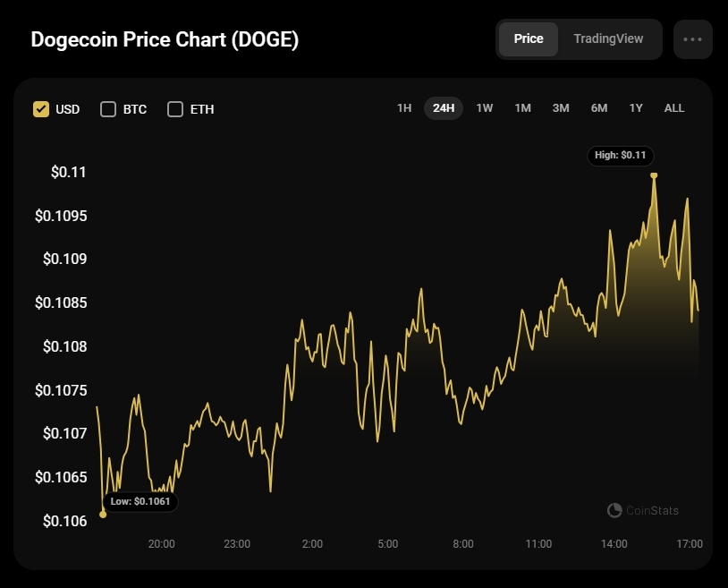This screenshot has width=728, height=588.
Task: Click the Dogecoin Price Chart (DOGE) heading
Action: tap(165, 40)
